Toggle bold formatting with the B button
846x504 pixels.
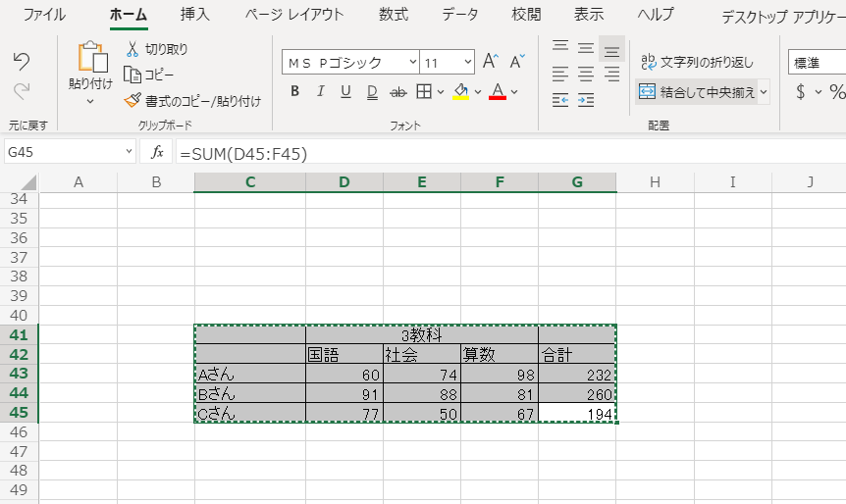[x=294, y=92]
